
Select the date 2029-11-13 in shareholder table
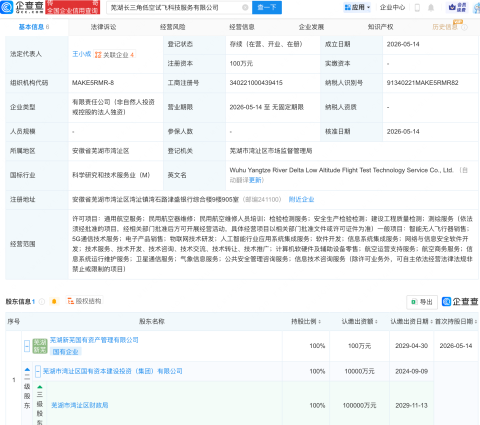point(412,405)
